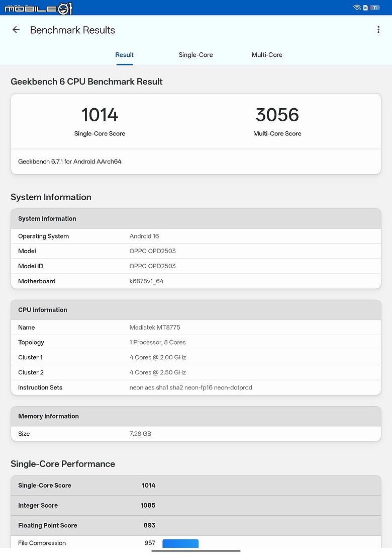Tap the 1085 Integer Score value
Screen dimensions: 392x555
click(148, 506)
